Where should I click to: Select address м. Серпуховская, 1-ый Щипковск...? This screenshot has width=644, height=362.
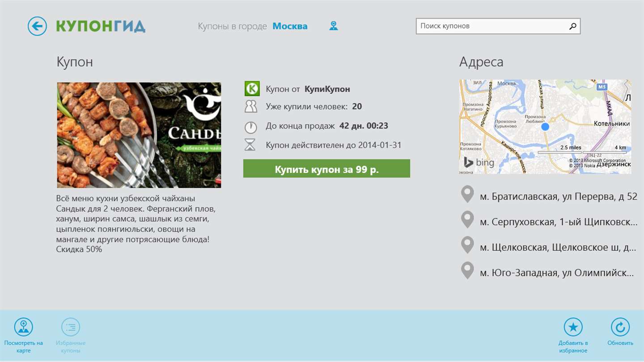(x=559, y=222)
